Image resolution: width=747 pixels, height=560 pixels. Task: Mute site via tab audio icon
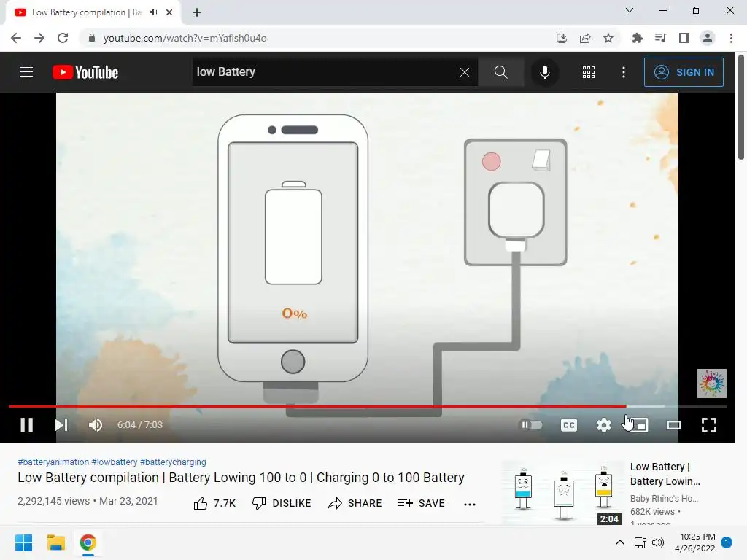click(153, 12)
